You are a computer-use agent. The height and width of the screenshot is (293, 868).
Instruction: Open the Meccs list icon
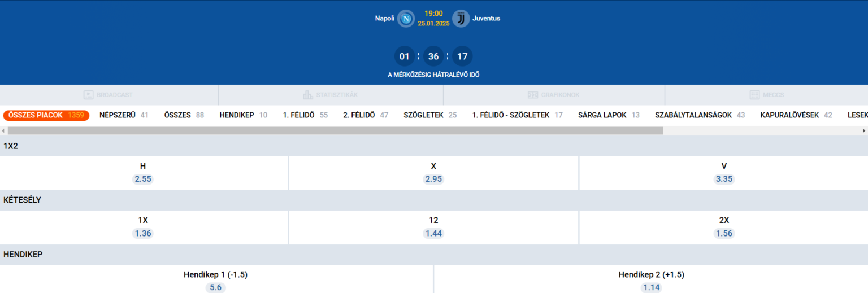pos(755,95)
